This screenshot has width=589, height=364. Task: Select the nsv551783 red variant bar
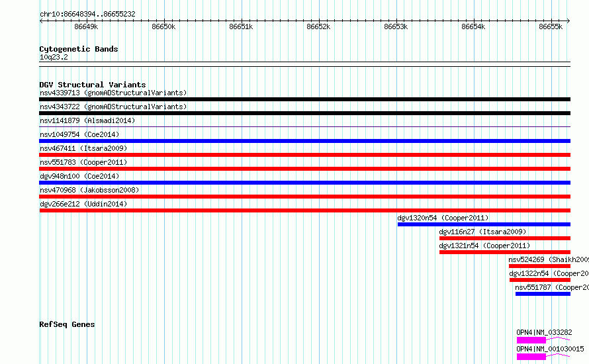point(304,169)
